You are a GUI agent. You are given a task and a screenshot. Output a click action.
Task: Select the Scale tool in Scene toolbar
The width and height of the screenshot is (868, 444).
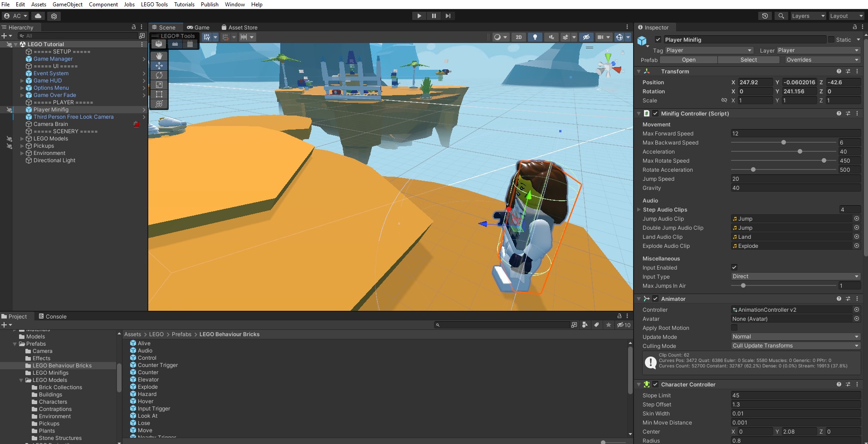(159, 85)
